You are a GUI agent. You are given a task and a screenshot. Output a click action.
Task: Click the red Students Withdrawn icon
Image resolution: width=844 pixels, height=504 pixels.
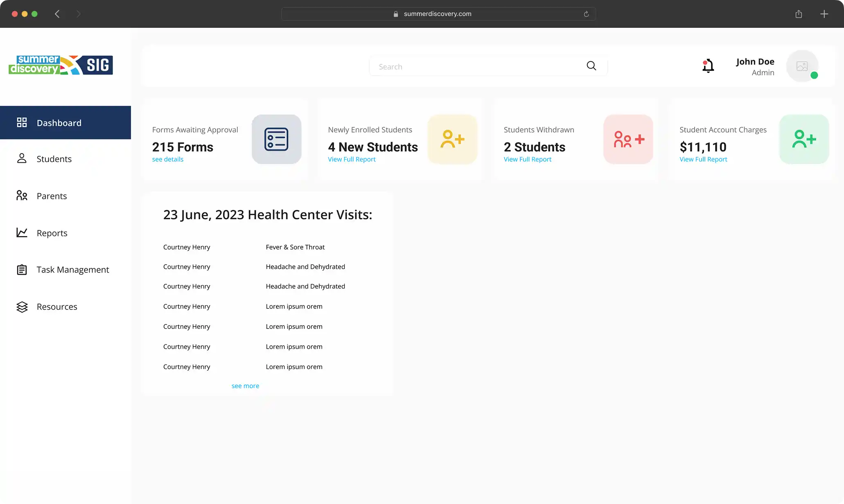pyautogui.click(x=628, y=139)
